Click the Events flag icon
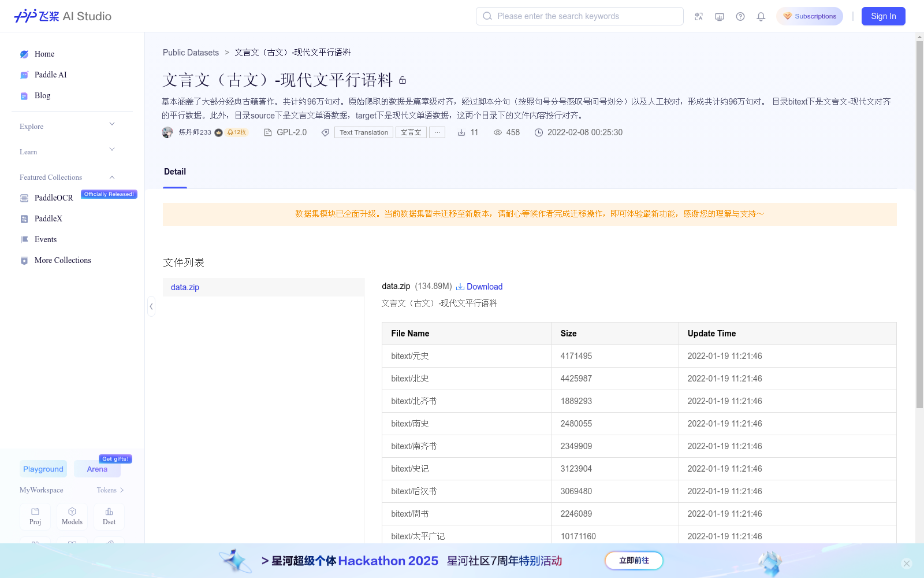This screenshot has width=924, height=578. coord(24,239)
